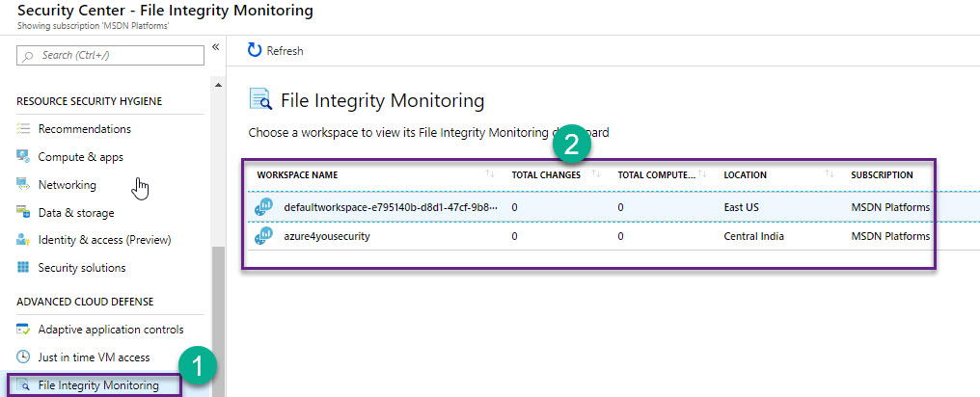
Task: Click the Adaptive application controls icon
Action: click(x=23, y=330)
